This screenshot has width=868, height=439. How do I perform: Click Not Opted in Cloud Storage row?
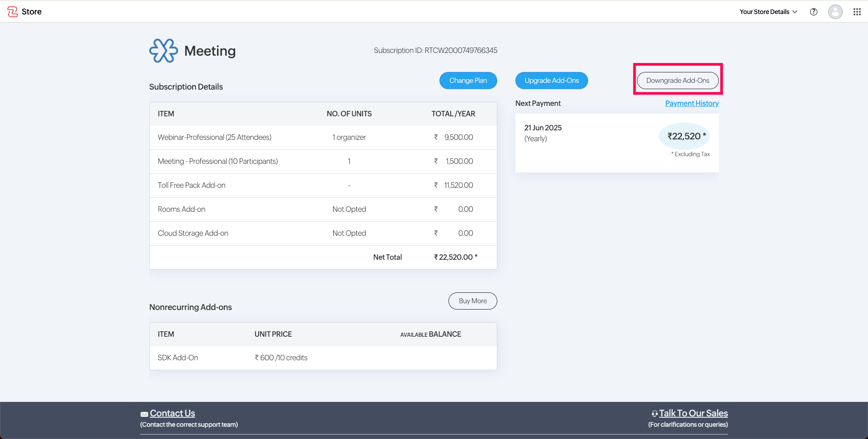pyautogui.click(x=349, y=233)
